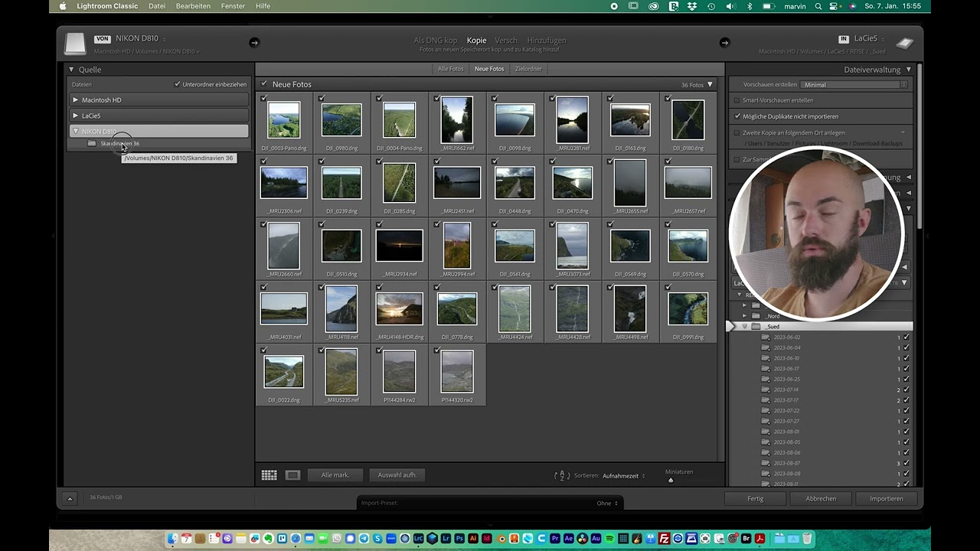Open Creative Cloud in the menu bar
Screen dimensions: 980x551
pos(654,6)
